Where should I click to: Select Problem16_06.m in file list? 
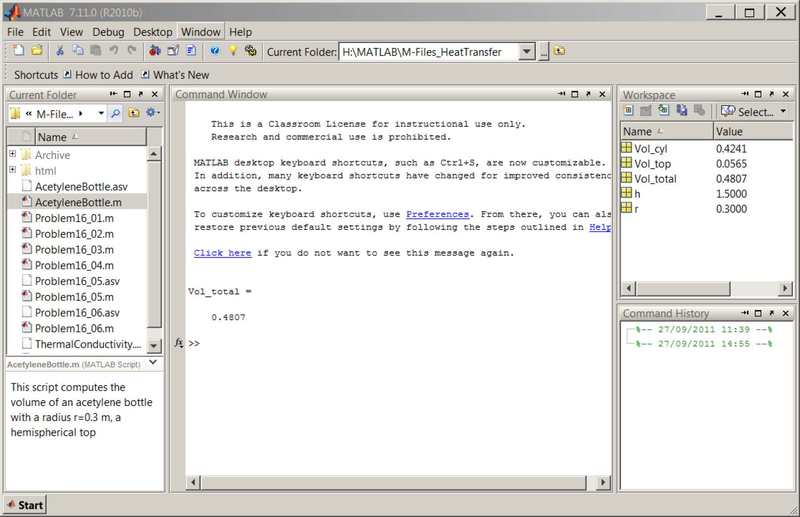click(x=74, y=328)
